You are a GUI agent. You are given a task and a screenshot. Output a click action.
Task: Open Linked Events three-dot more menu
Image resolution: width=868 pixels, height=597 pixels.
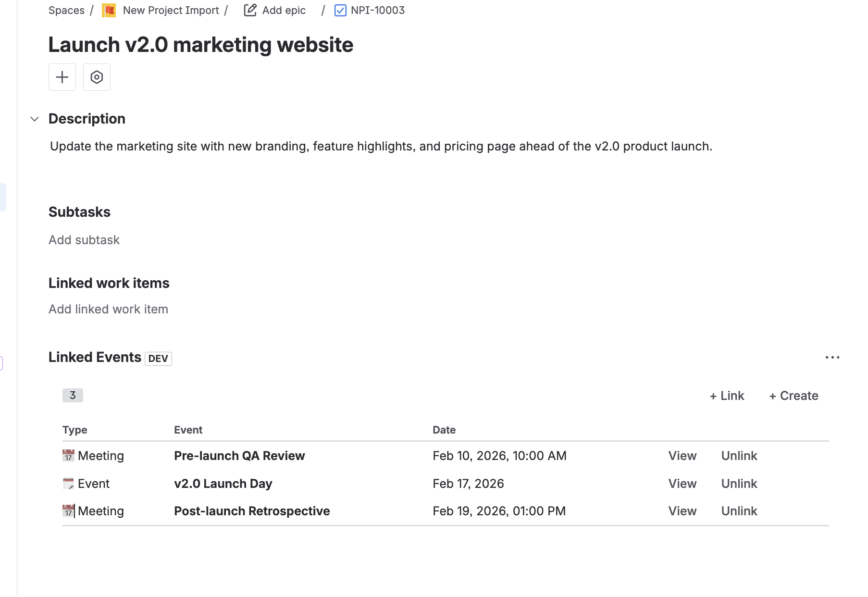coord(832,357)
